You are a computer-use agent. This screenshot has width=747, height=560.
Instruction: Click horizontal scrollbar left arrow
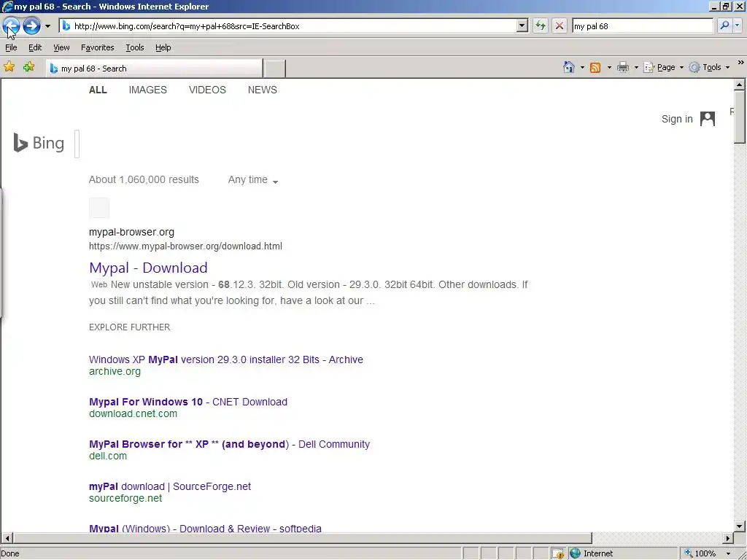tap(7, 538)
